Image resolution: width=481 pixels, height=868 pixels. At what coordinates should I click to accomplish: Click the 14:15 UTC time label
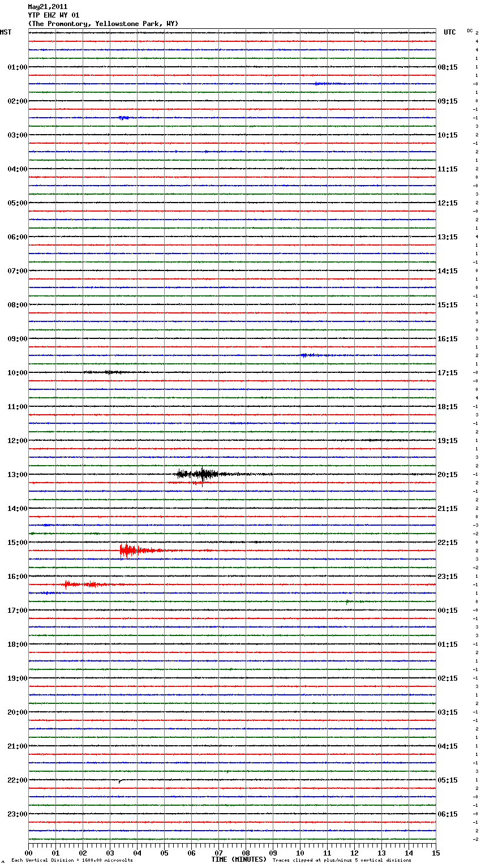448,271
